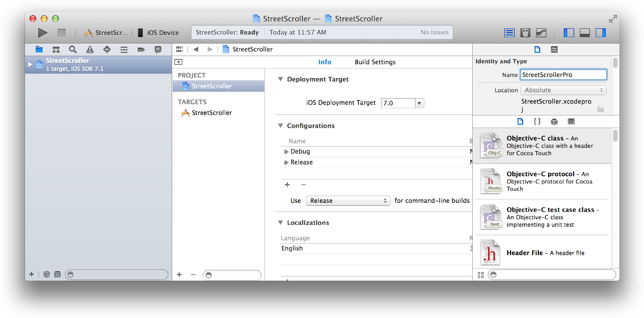Show the issue navigator warning icon
Screen dimensions: 644x318
tap(90, 50)
